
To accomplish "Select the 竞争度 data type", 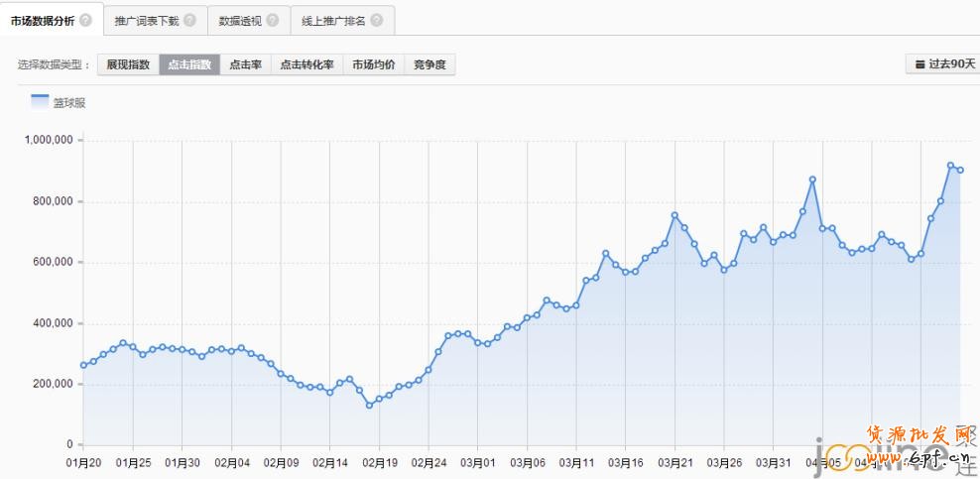I will pos(429,64).
